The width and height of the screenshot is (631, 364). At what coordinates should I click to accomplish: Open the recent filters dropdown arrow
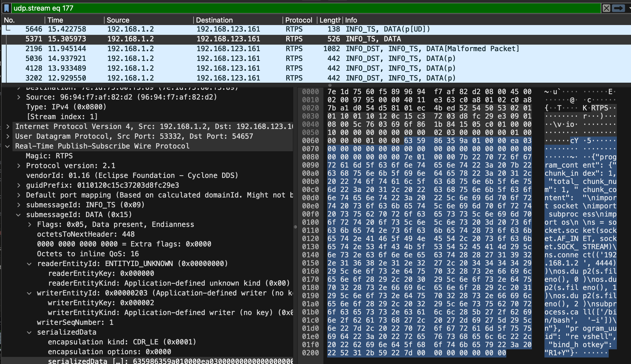[629, 8]
